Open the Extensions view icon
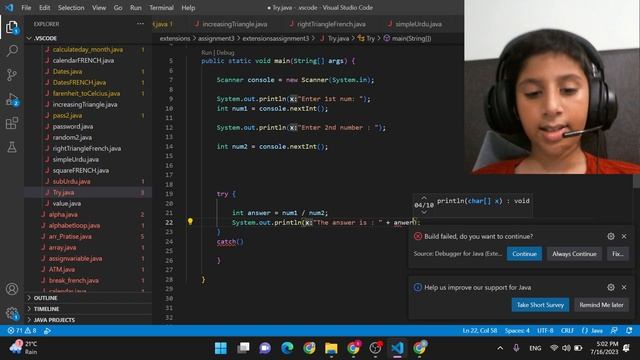The height and width of the screenshot is (360, 640). pyautogui.click(x=12, y=123)
